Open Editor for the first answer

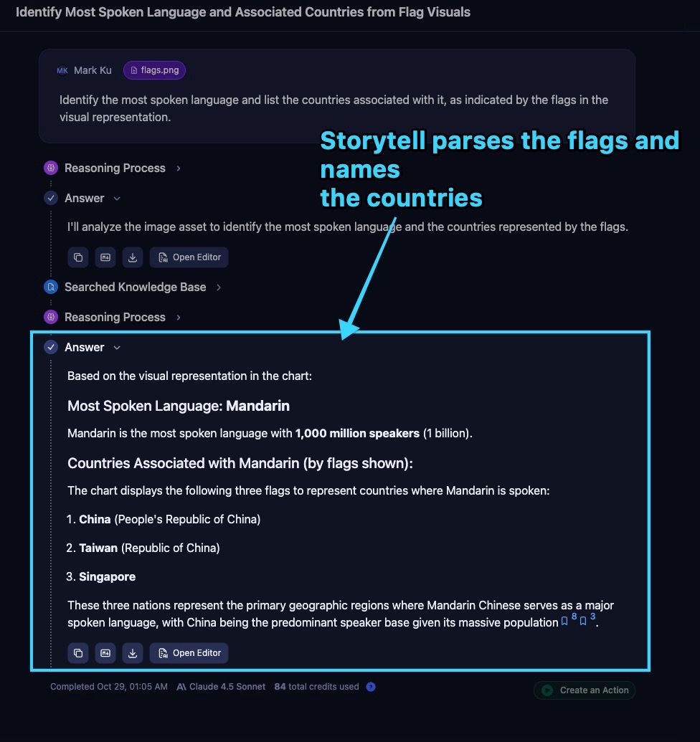point(189,257)
